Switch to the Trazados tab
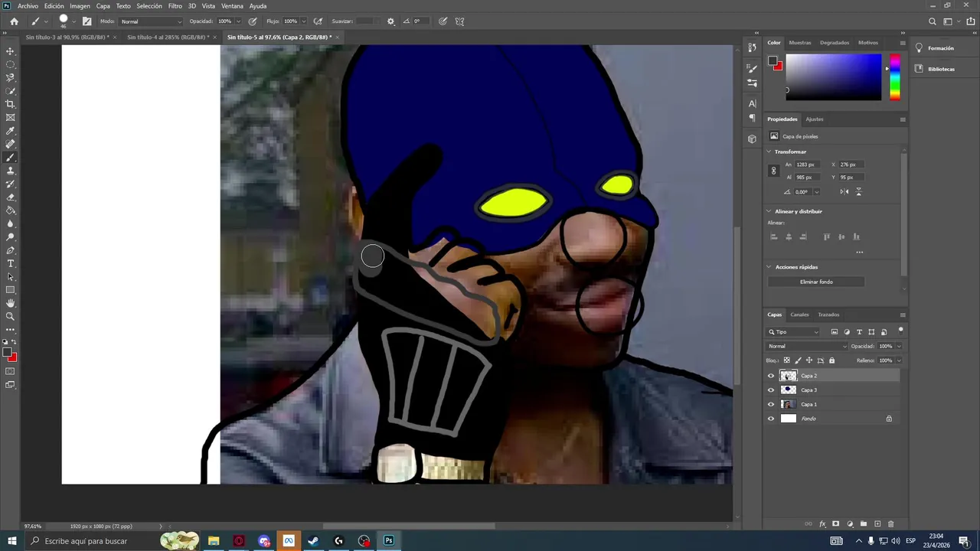 (x=828, y=315)
